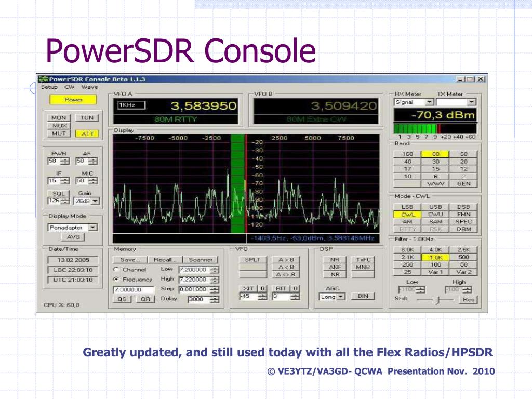
Task: Click the VFO A frequency 3,583950
Action: pyautogui.click(x=203, y=106)
